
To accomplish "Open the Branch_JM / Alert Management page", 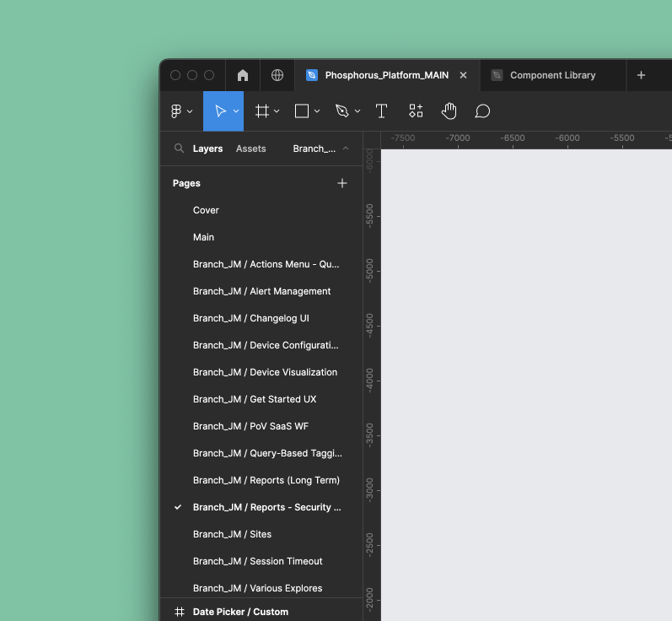I will [x=261, y=291].
